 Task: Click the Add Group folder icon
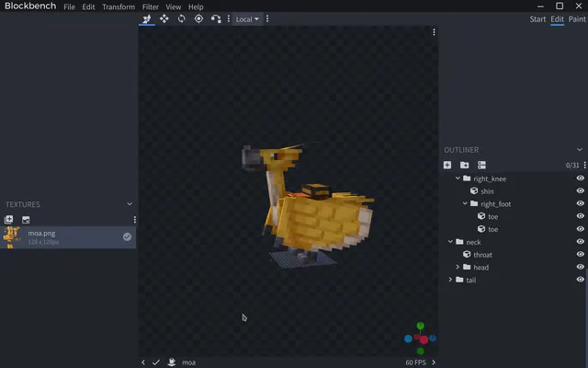point(465,165)
